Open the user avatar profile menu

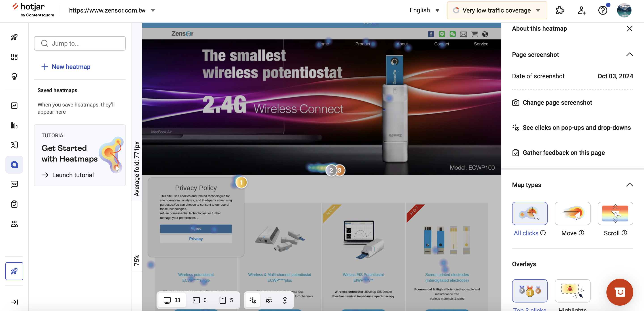click(624, 10)
